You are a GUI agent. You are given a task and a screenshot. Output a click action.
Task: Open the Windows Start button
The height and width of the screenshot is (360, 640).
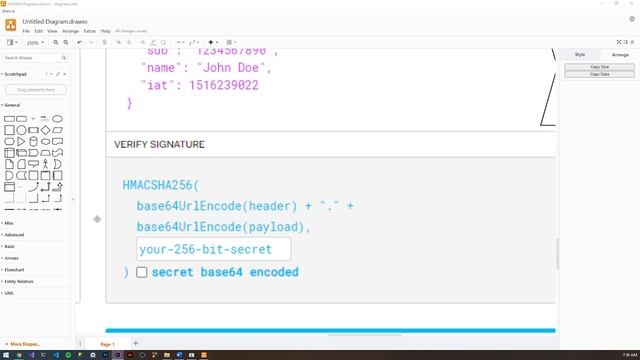(x=6, y=355)
